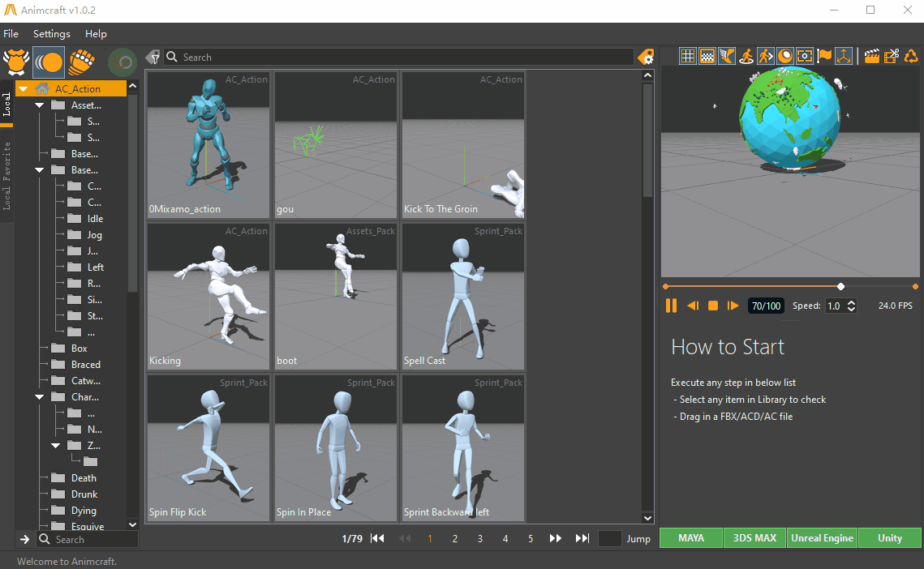The height and width of the screenshot is (569, 924).
Task: Toggle the camera focus frame icon
Action: coord(805,56)
